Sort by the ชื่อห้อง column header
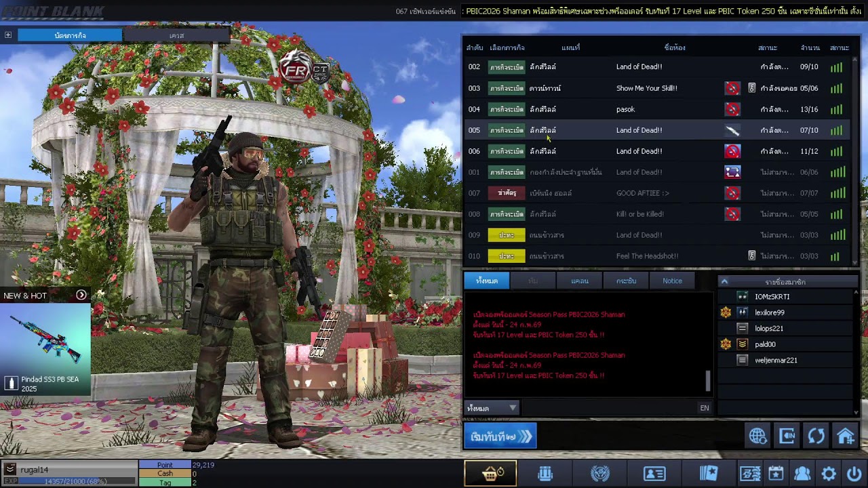868x488 pixels. coord(675,48)
